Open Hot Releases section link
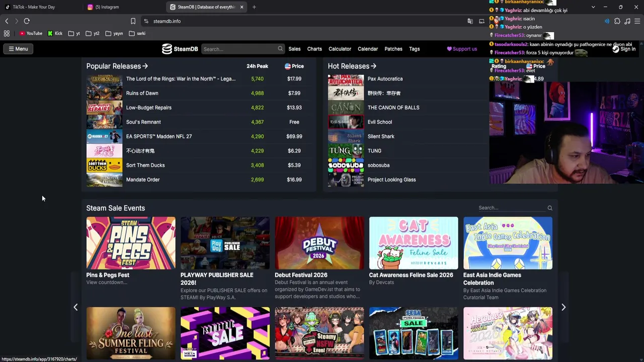Viewport: 644px width, 362px height. pyautogui.click(x=352, y=66)
